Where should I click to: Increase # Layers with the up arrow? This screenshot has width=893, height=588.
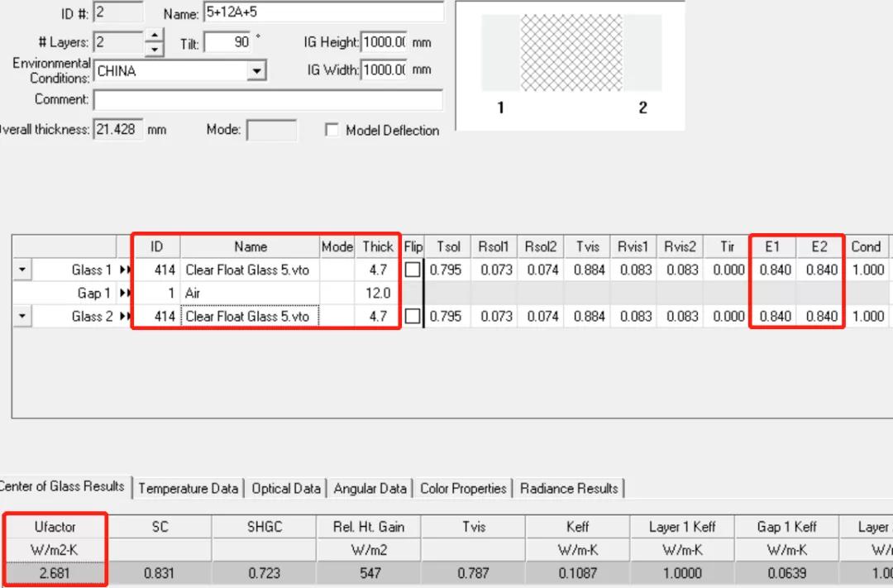pos(155,36)
